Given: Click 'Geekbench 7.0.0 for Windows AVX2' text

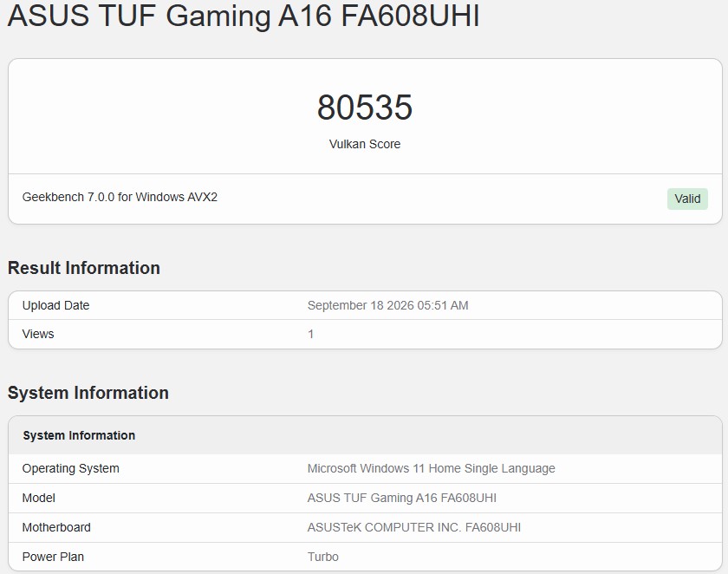Looking at the screenshot, I should 120,197.
